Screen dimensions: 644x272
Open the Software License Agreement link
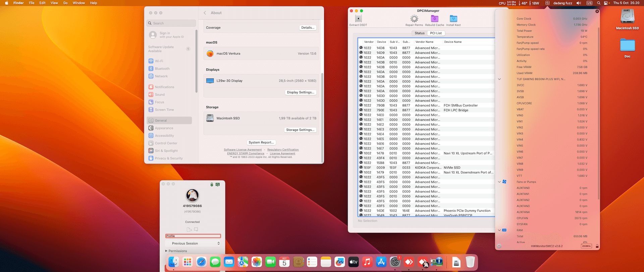tap(243, 150)
